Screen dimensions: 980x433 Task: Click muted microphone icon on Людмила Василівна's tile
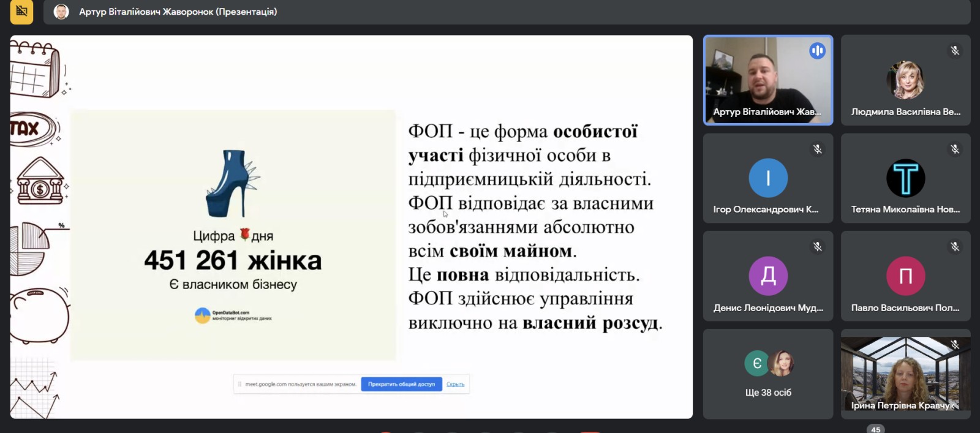[954, 51]
